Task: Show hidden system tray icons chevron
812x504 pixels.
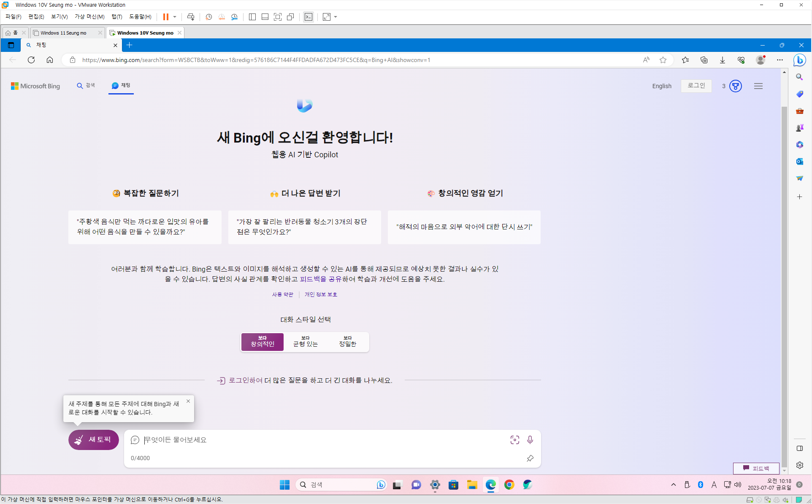Action: pos(673,485)
